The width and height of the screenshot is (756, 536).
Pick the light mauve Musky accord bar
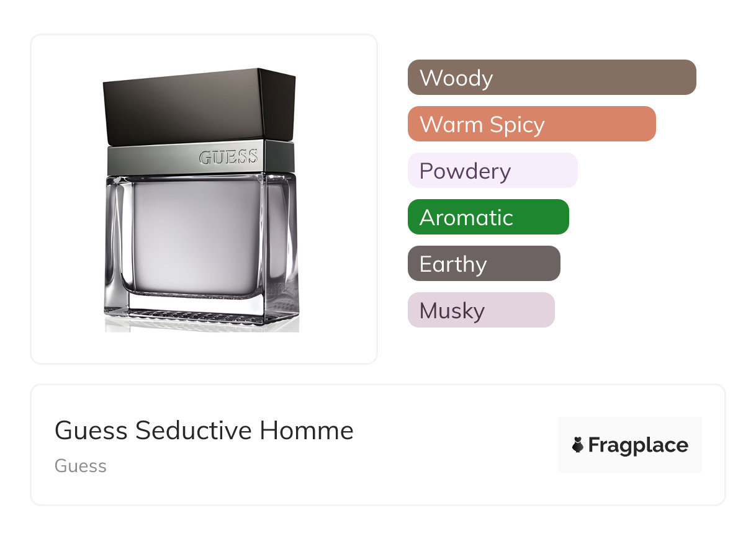480,310
